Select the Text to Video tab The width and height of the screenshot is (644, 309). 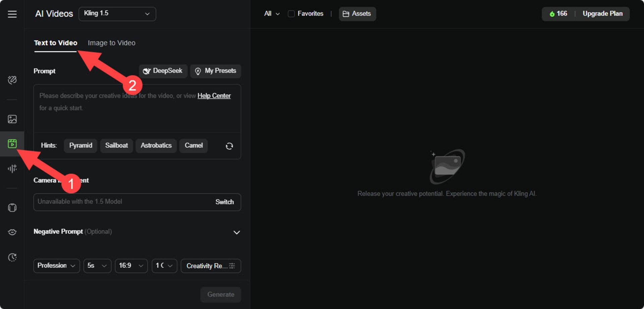(56, 43)
